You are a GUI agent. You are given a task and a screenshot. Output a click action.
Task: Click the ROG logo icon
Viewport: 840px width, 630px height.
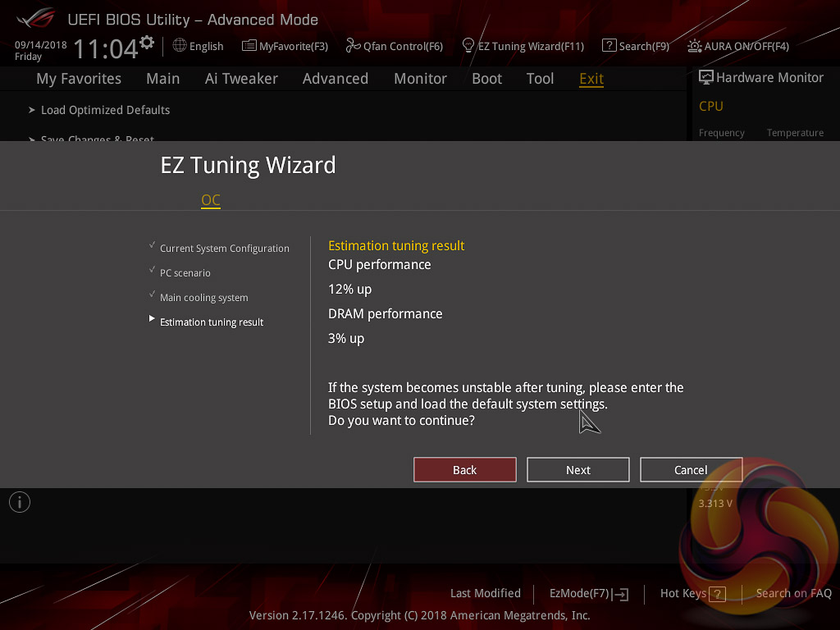pos(36,19)
